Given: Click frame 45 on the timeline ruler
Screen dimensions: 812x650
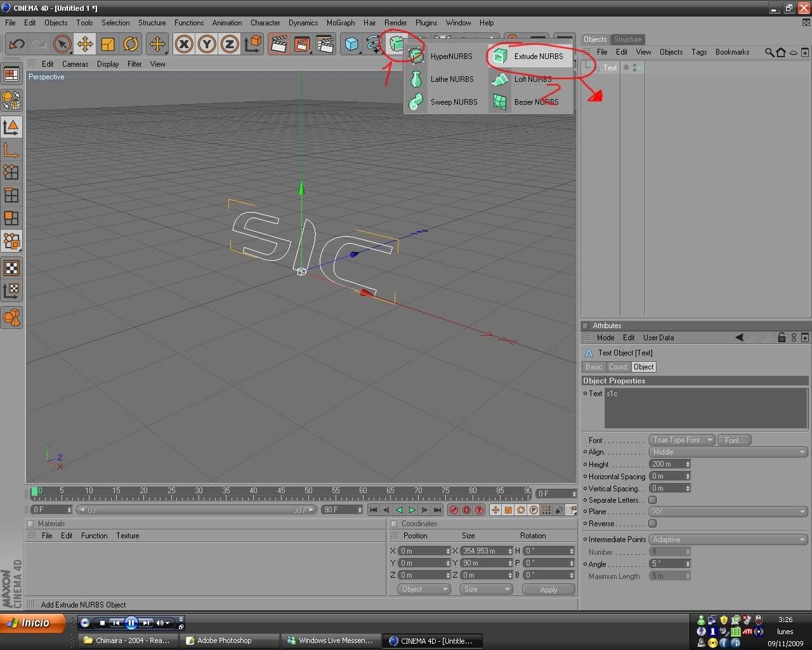Looking at the screenshot, I should tap(281, 493).
